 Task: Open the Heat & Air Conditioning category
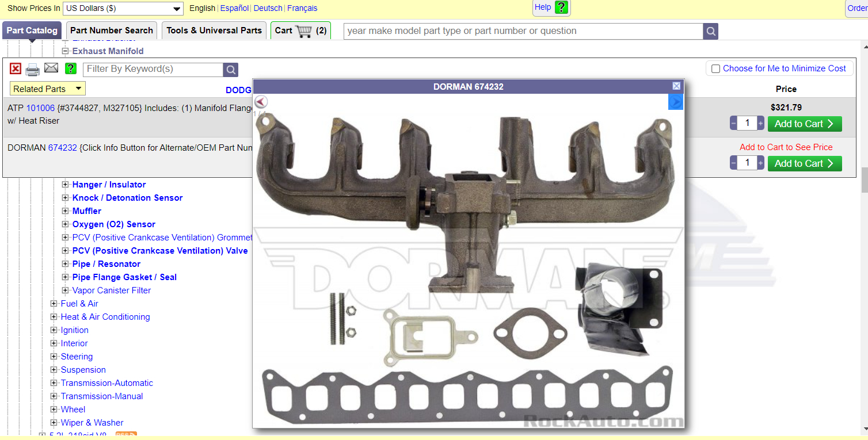[105, 317]
